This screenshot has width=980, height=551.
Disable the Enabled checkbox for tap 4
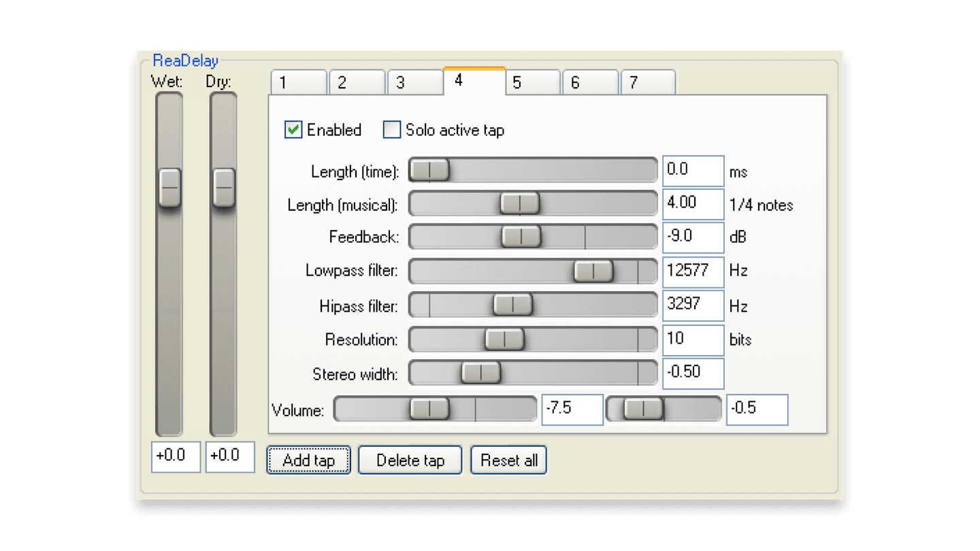(293, 130)
